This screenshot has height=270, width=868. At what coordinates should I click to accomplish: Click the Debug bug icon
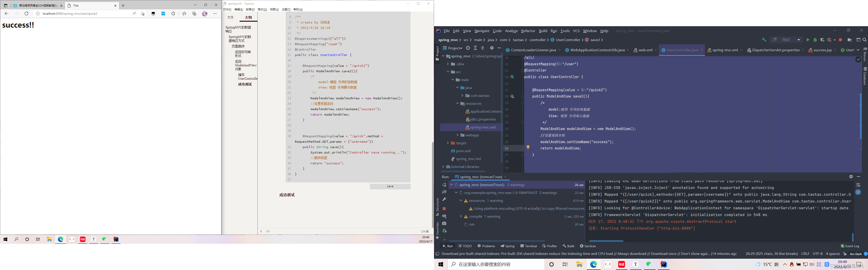pos(815,40)
